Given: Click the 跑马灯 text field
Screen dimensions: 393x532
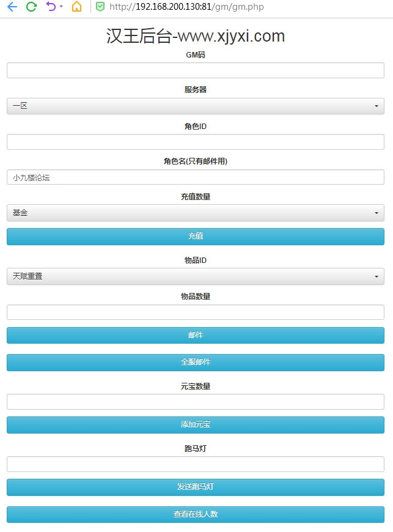Looking at the screenshot, I should coord(195,464).
